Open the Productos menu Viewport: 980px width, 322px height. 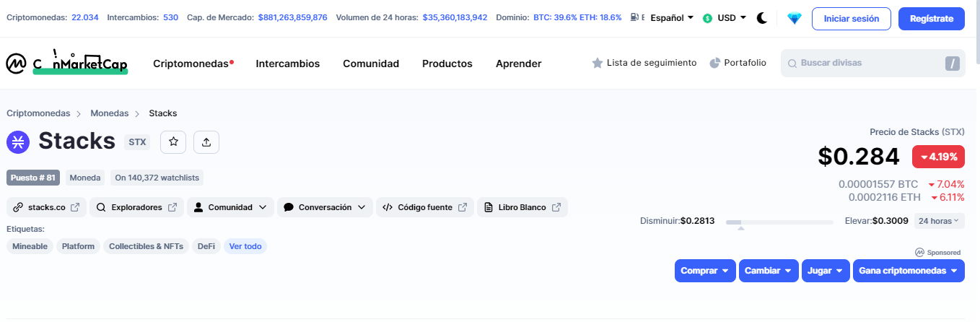447,64
